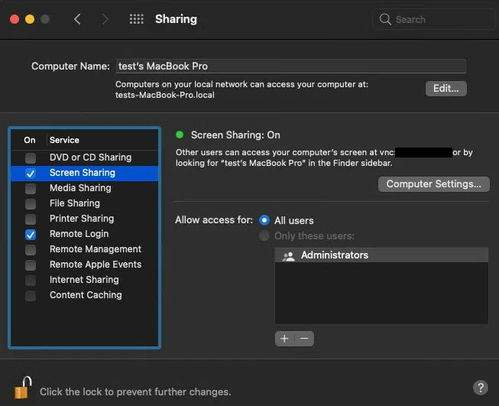Go forward with the right chevron arrow
This screenshot has height=406, width=499.
coord(105,19)
